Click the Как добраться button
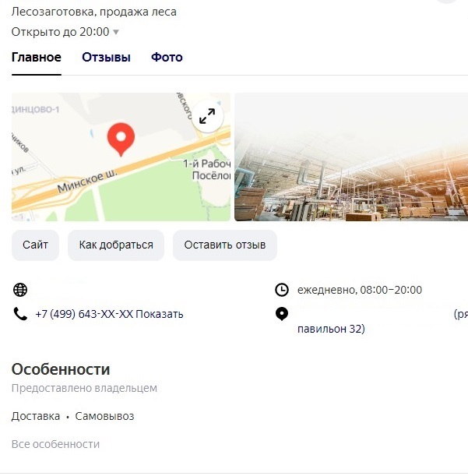 (x=116, y=245)
